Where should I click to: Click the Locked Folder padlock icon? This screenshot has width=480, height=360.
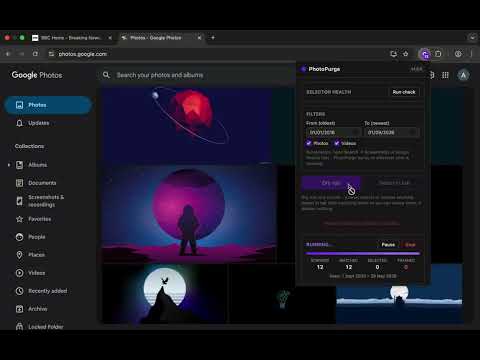tap(20, 326)
